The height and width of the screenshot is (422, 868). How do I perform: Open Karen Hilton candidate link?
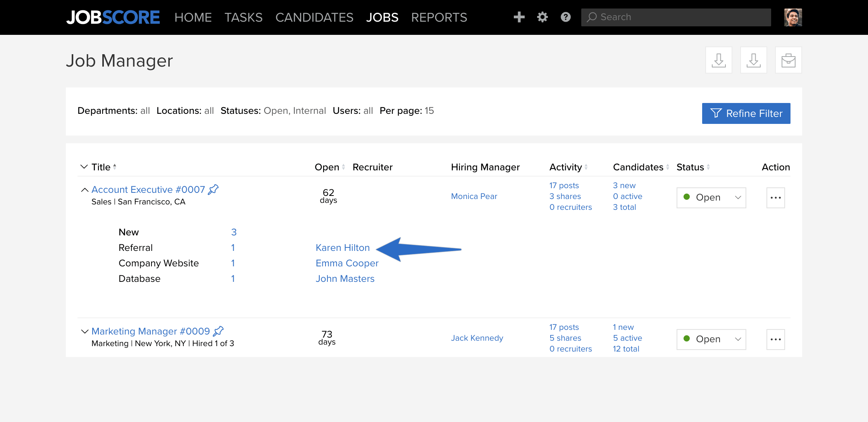point(343,248)
